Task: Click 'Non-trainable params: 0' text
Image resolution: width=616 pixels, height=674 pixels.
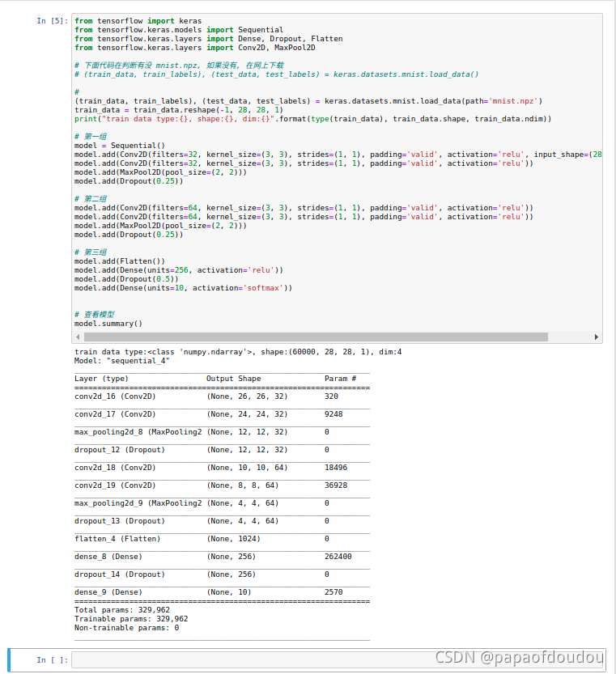Action: 126,628
